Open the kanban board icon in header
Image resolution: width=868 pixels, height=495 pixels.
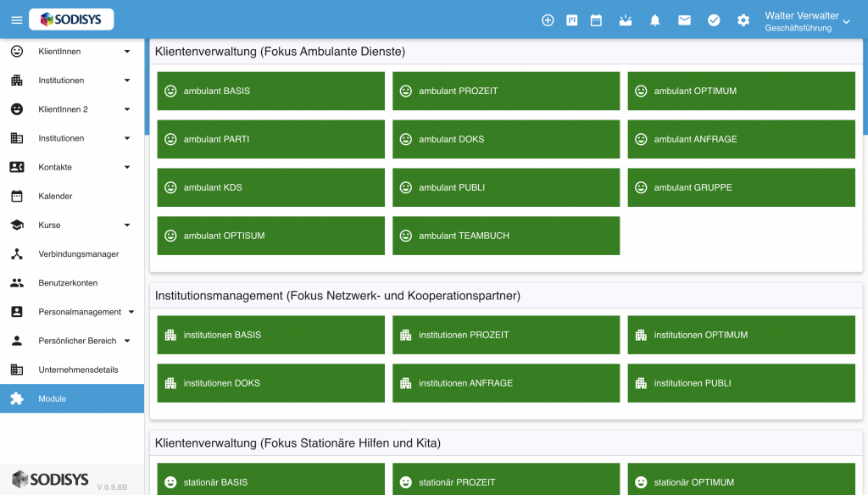coord(572,20)
